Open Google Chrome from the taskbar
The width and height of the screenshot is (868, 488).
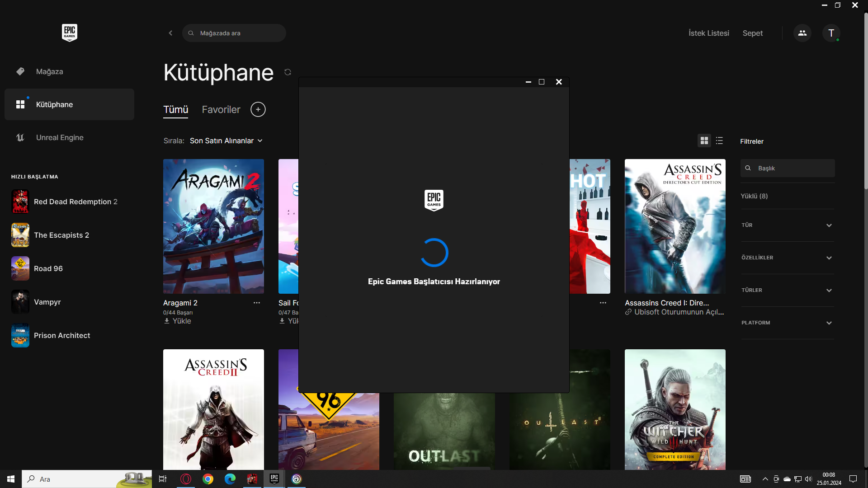tap(208, 479)
